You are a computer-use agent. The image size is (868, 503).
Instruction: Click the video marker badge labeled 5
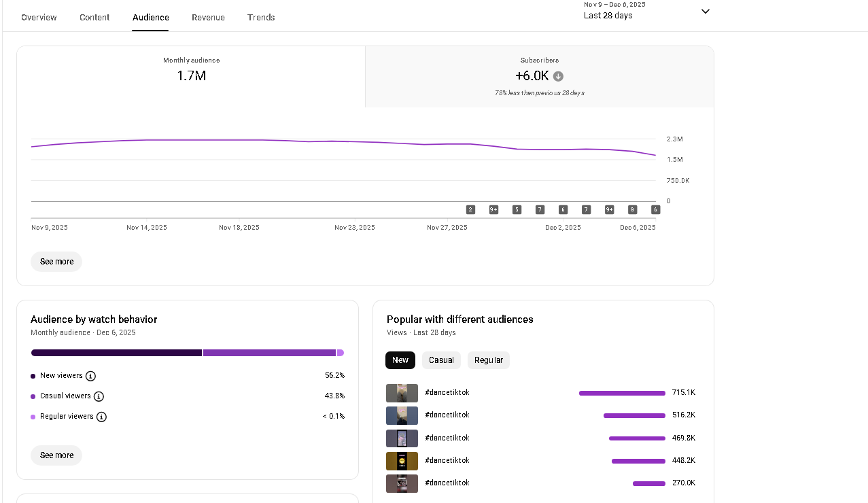pyautogui.click(x=517, y=209)
